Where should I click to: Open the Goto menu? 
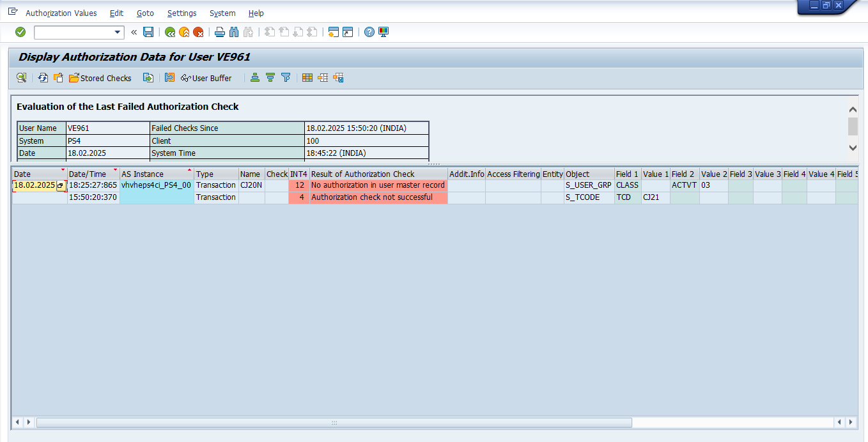[145, 13]
